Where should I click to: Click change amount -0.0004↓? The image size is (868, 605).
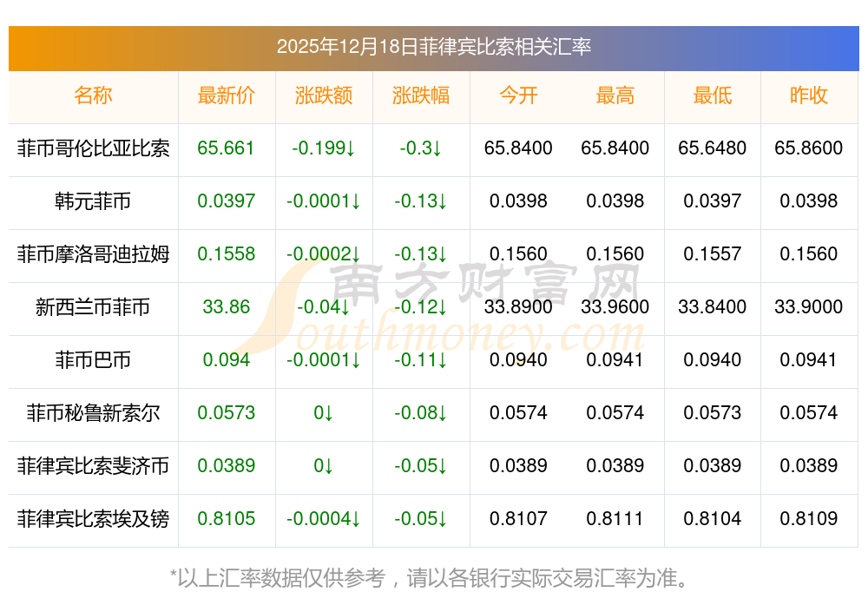[x=324, y=519]
